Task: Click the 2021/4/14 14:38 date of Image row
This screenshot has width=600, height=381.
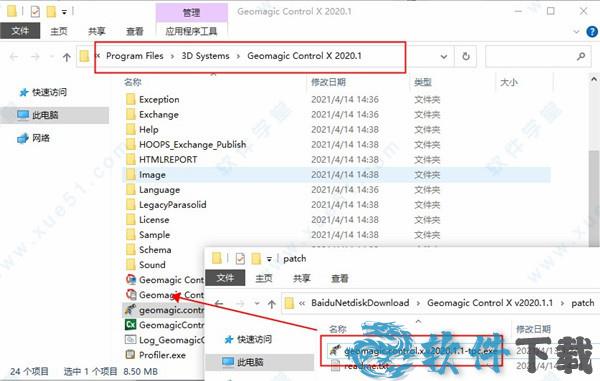Action: tap(345, 175)
